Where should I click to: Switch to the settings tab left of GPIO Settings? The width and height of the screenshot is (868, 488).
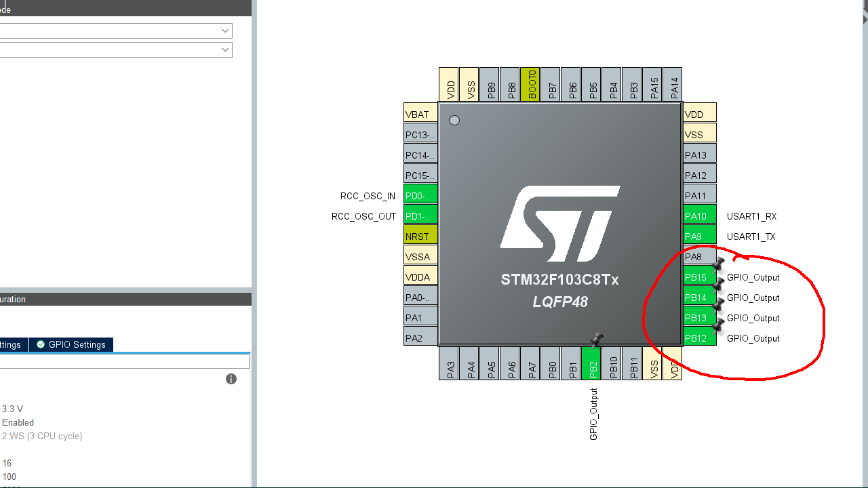coord(12,344)
